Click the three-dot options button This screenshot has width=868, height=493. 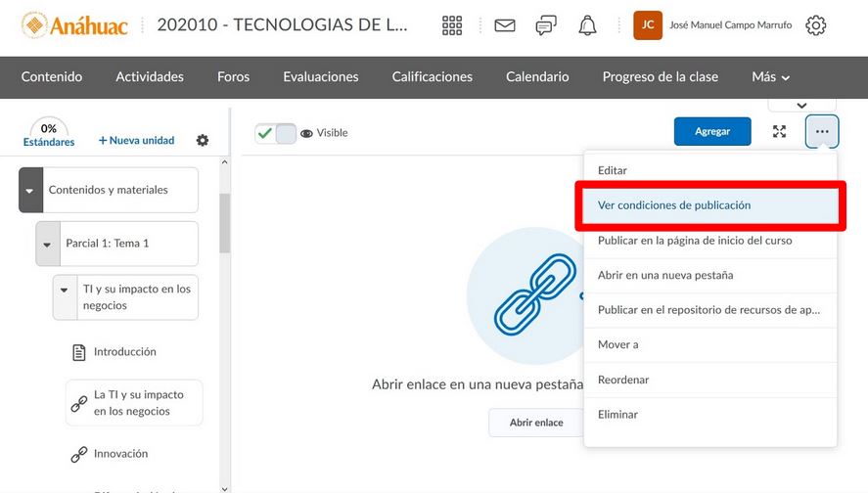822,131
